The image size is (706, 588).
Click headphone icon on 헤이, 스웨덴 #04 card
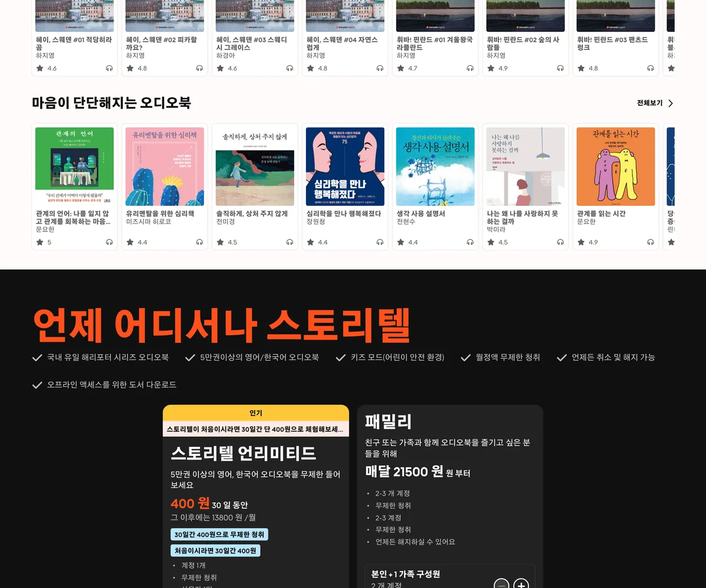pos(380,68)
